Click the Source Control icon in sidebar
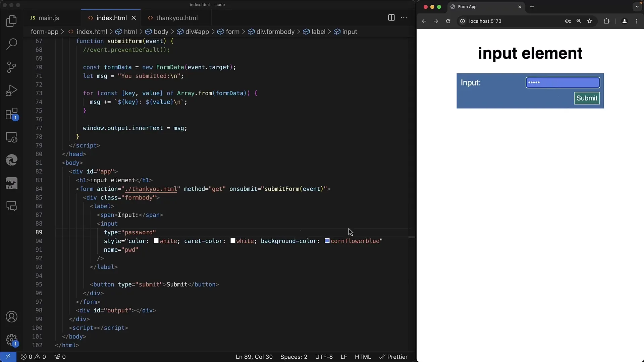This screenshot has height=362, width=644. pyautogui.click(x=12, y=66)
